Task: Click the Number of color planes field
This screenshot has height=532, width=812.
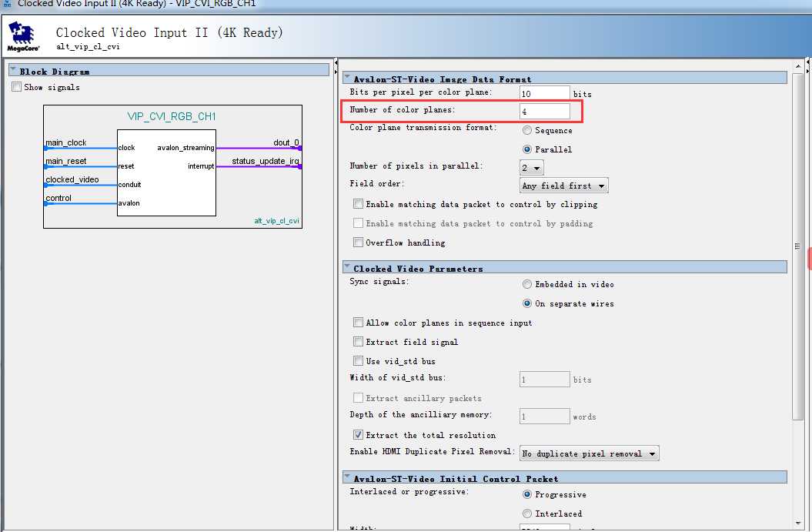Action: pos(544,112)
